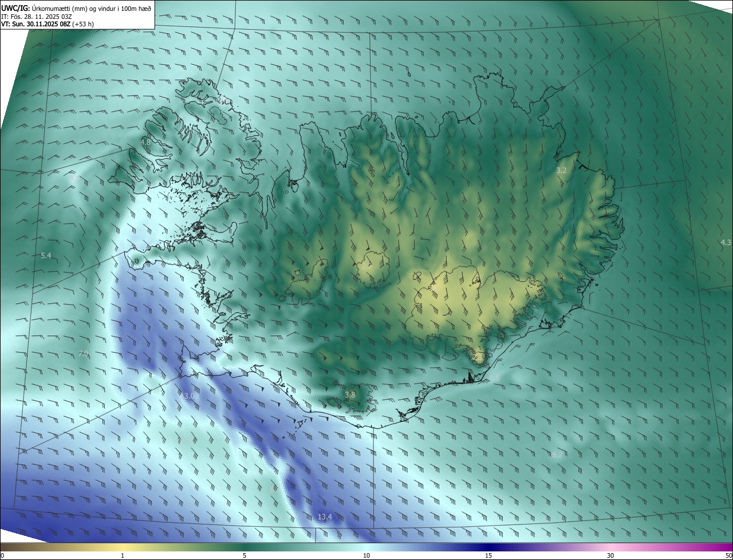Click the 4.8 value label over Westfjords
Viewport: 733px width, 560px height.
pyautogui.click(x=146, y=141)
